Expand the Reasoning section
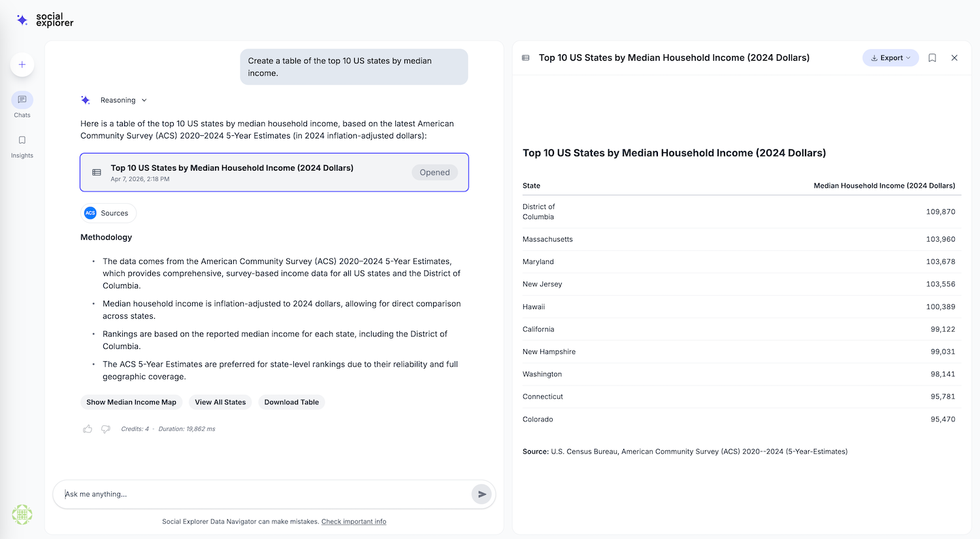Viewport: 980px width, 539px height. tap(123, 100)
